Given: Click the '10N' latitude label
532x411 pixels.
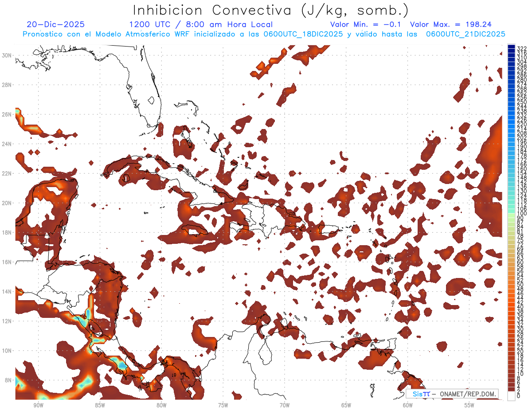Looking at the screenshot, I should coord(7,351).
